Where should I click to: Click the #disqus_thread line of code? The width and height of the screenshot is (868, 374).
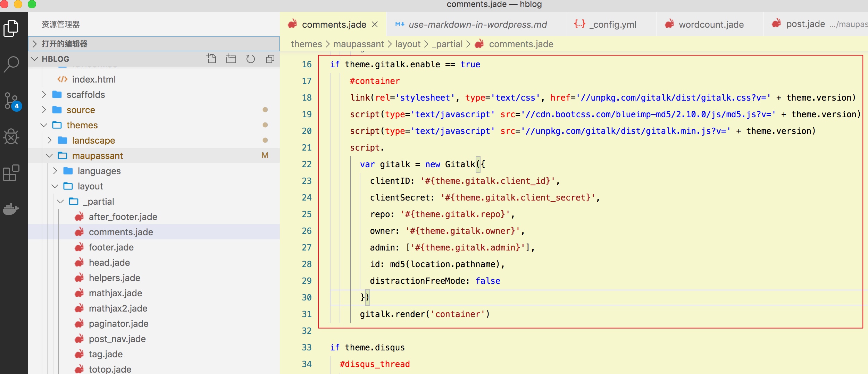(x=375, y=364)
